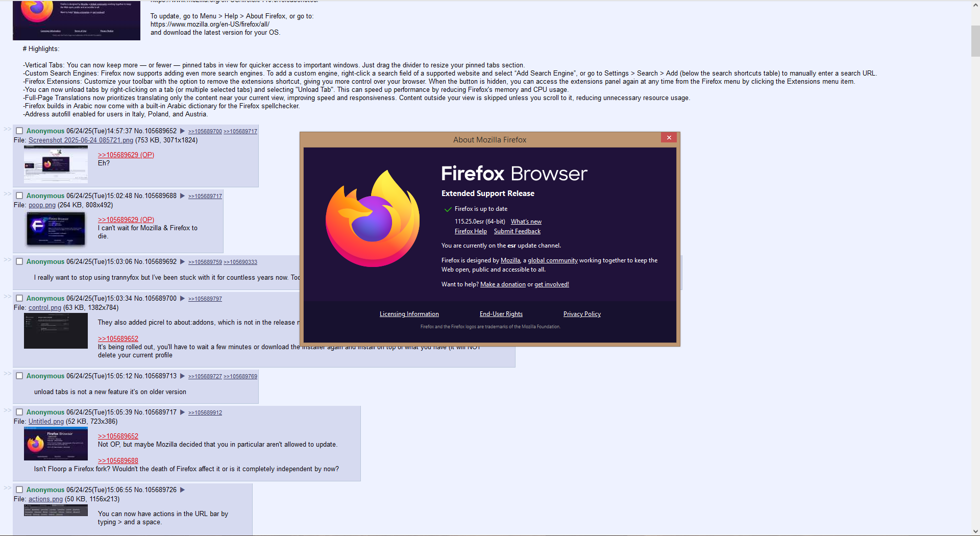Hide post 105689692 with its >> marker

click(7, 259)
